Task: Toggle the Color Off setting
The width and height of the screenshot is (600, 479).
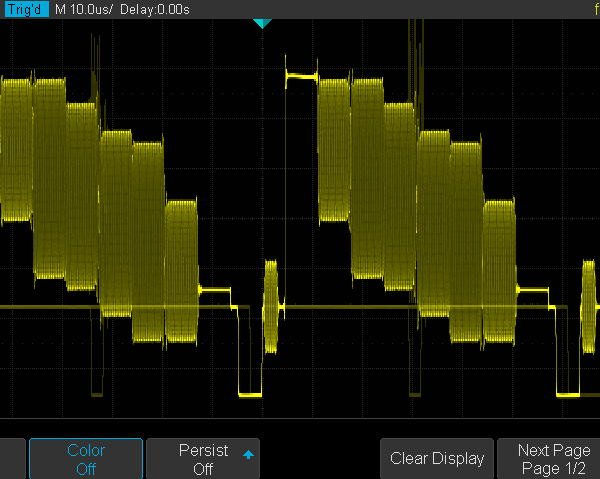Action: point(86,459)
